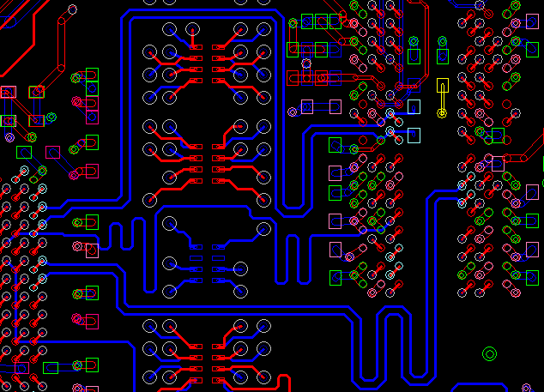Select the large green concentric-circle via
The height and width of the screenshot is (392, 544).
tap(490, 354)
